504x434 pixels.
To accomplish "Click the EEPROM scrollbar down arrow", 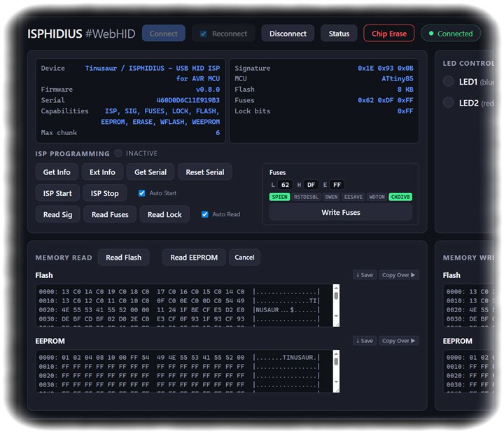I will coord(336,382).
